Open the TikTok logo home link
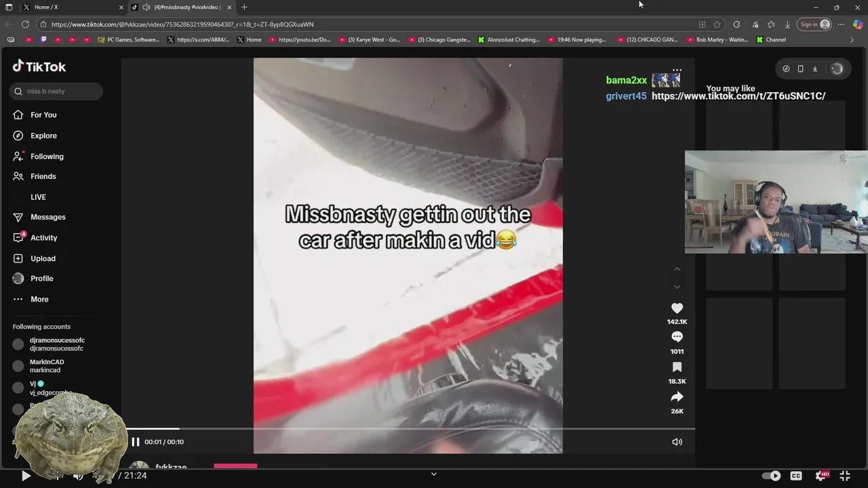The height and width of the screenshot is (488, 868). [x=39, y=66]
